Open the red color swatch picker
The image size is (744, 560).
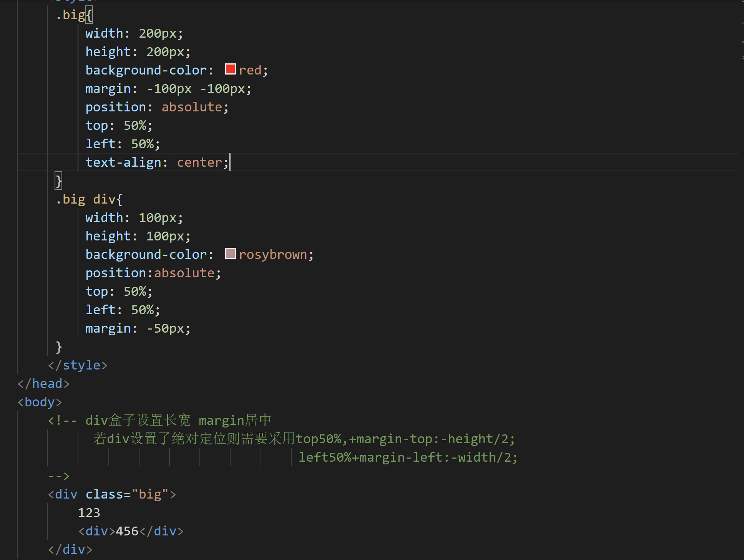point(230,69)
